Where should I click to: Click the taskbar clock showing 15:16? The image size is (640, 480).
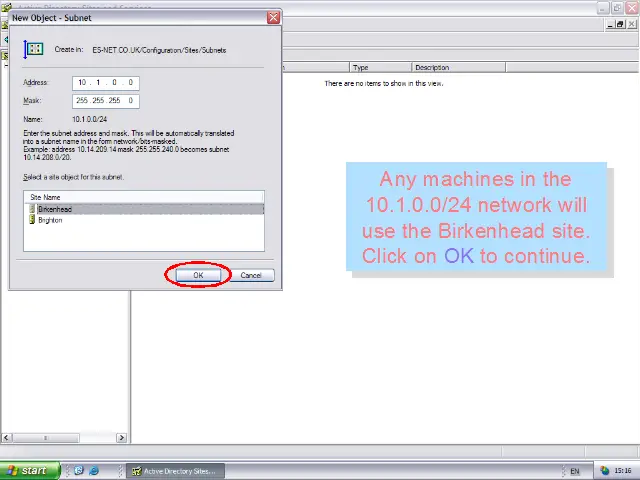(x=624, y=470)
